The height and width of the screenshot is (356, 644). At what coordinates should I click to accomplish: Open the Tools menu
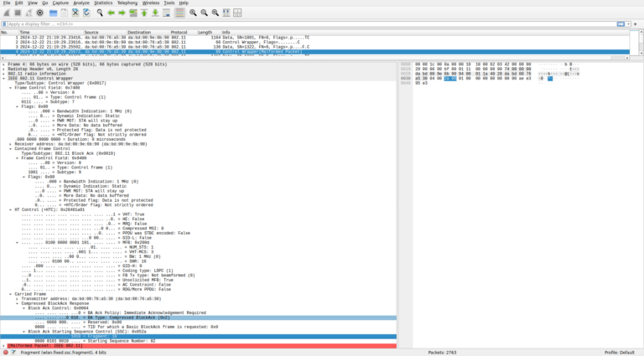click(x=169, y=3)
